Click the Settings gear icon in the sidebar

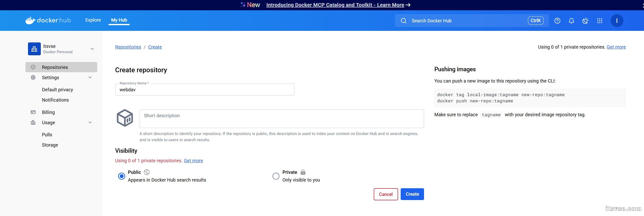(x=33, y=77)
